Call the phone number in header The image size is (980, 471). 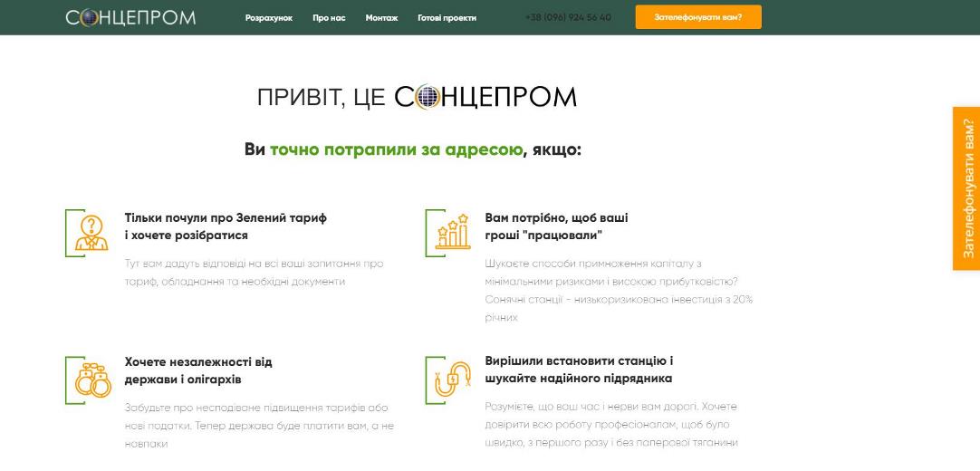pos(568,17)
